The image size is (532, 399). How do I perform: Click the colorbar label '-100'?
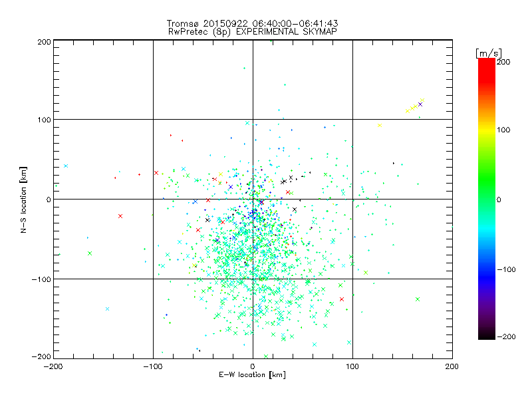click(x=506, y=269)
